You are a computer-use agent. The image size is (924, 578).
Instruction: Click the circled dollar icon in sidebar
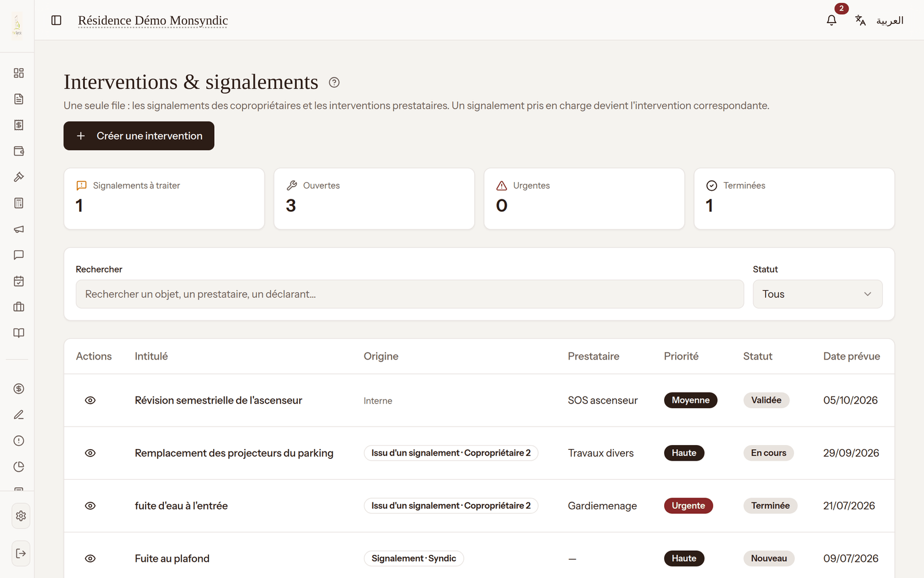pos(18,388)
